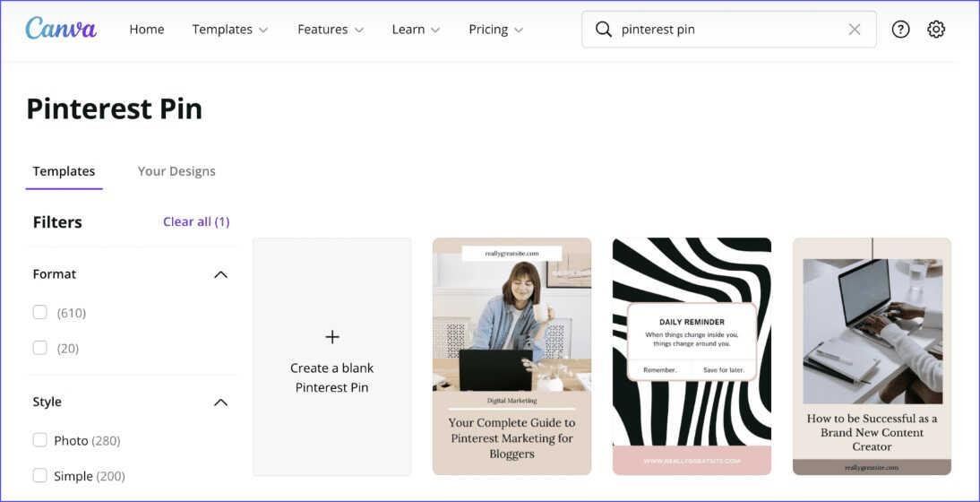Check the Format checkbox showing (20)

pos(40,348)
